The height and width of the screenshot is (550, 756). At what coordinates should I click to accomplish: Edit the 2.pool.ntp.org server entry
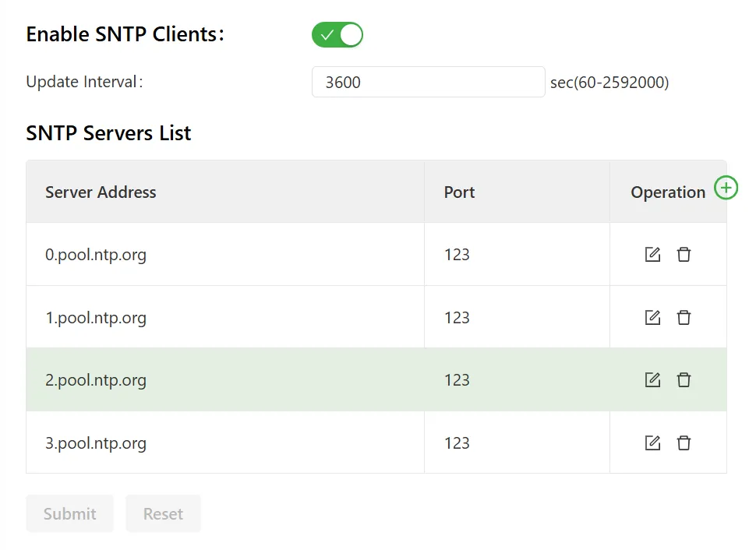(652, 380)
